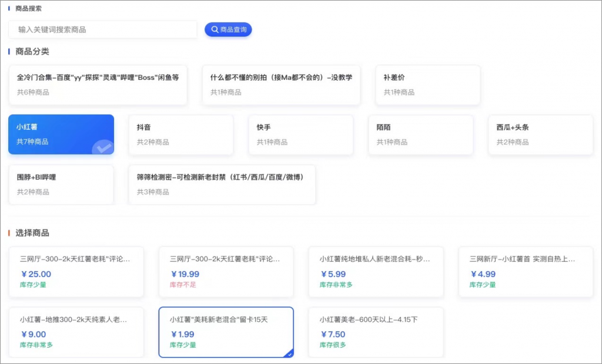Viewport: 602px width, 364px height.
Task: Choose the 补差价 category
Action: (427, 85)
